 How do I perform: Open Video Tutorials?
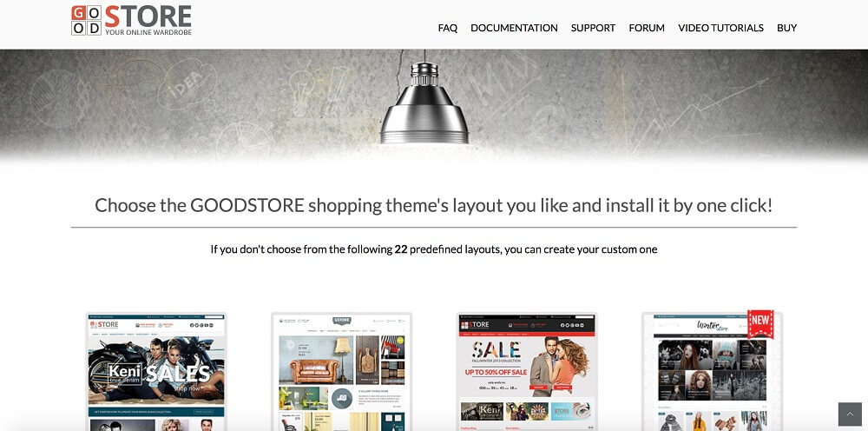coord(720,28)
